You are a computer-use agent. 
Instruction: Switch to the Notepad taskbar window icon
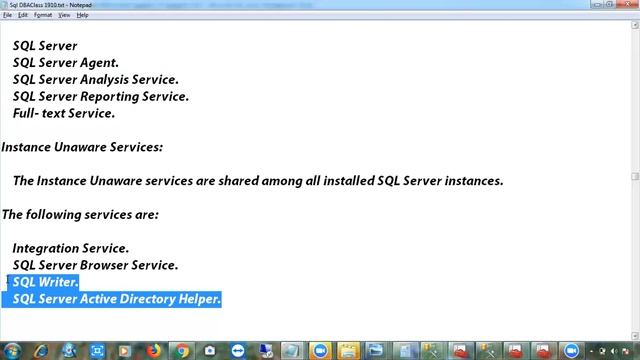coord(292,351)
